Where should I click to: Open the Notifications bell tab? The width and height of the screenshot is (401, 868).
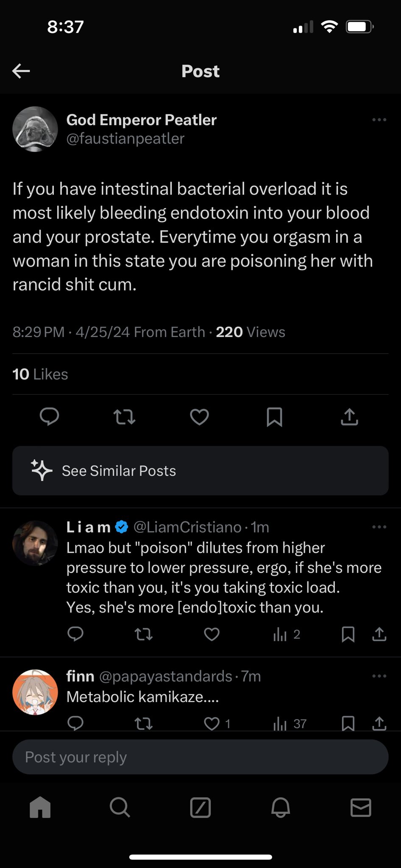280,807
